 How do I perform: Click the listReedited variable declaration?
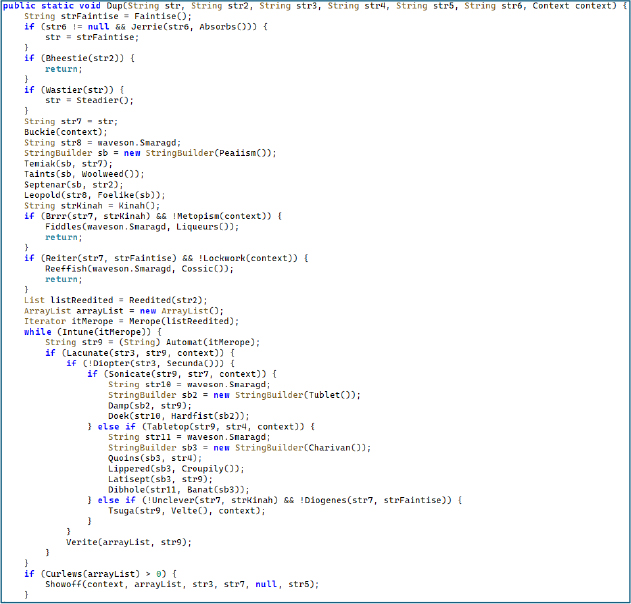tap(82, 300)
